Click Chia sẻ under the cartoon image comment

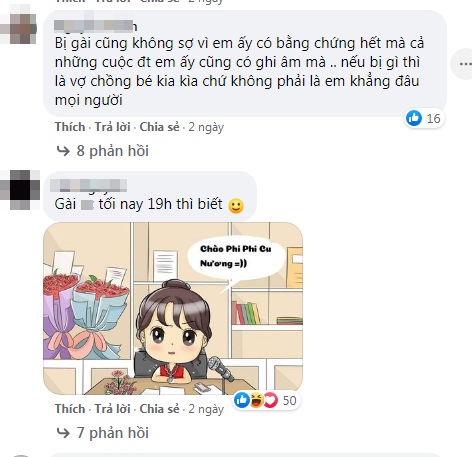(159, 409)
